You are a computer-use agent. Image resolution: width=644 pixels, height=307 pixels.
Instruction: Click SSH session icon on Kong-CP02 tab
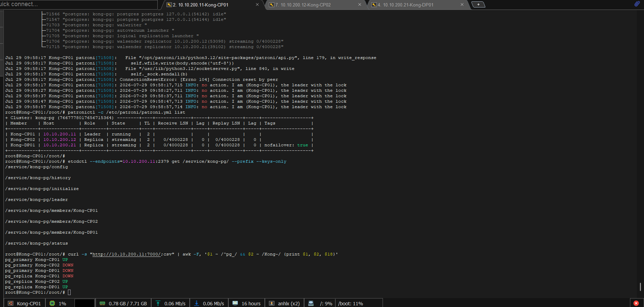click(271, 5)
